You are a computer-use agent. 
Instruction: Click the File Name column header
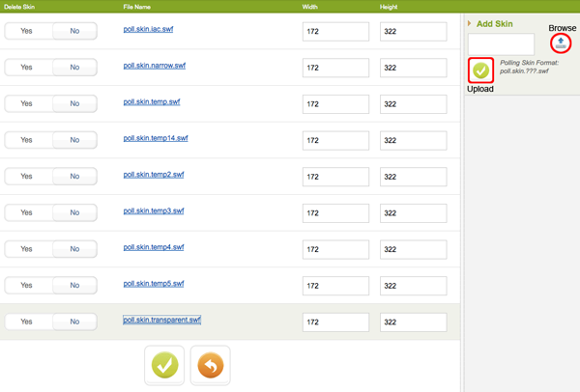136,7
